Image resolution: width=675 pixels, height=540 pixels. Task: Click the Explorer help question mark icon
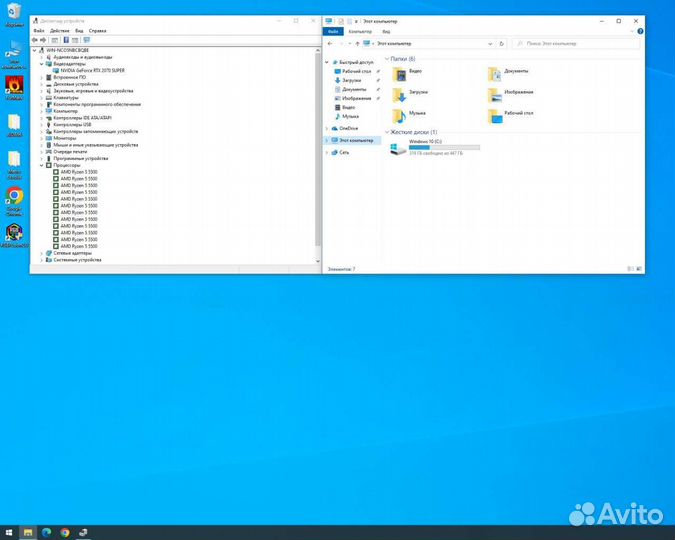coord(640,31)
